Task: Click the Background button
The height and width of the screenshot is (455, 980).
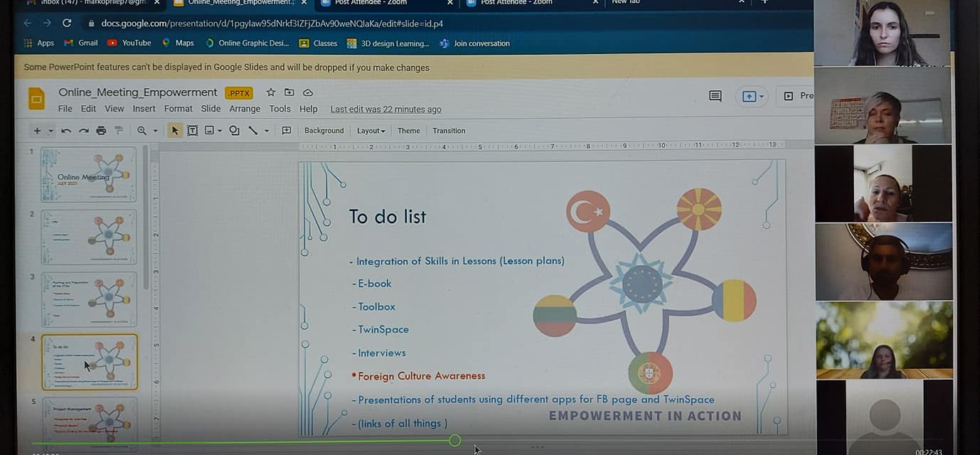Action: (x=324, y=131)
